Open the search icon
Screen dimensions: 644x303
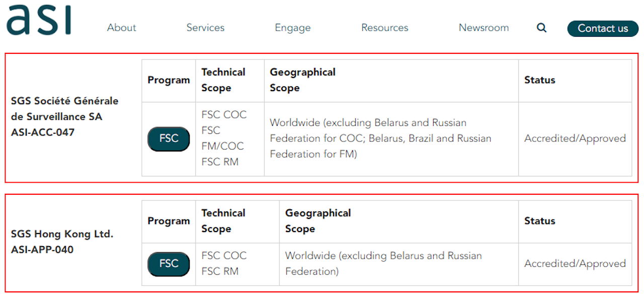[x=541, y=28]
